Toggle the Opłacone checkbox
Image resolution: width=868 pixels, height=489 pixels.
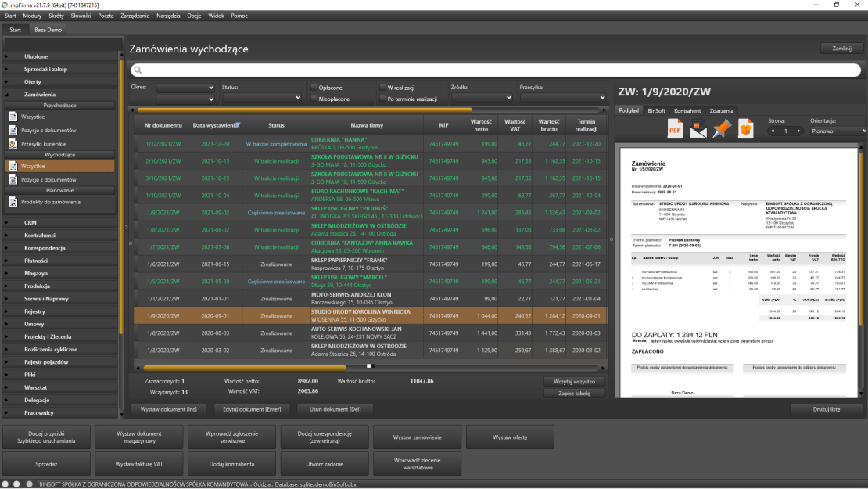point(314,88)
